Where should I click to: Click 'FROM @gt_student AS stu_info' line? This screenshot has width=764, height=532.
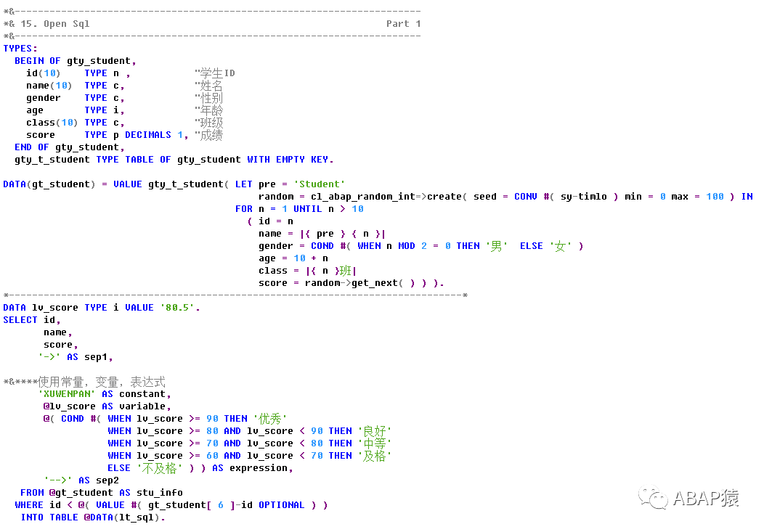coord(102,493)
